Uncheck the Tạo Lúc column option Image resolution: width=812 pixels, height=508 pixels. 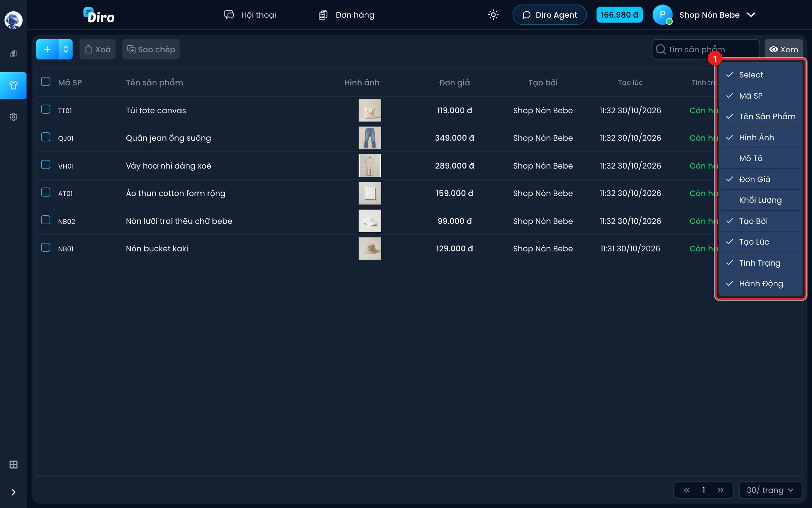[760, 242]
